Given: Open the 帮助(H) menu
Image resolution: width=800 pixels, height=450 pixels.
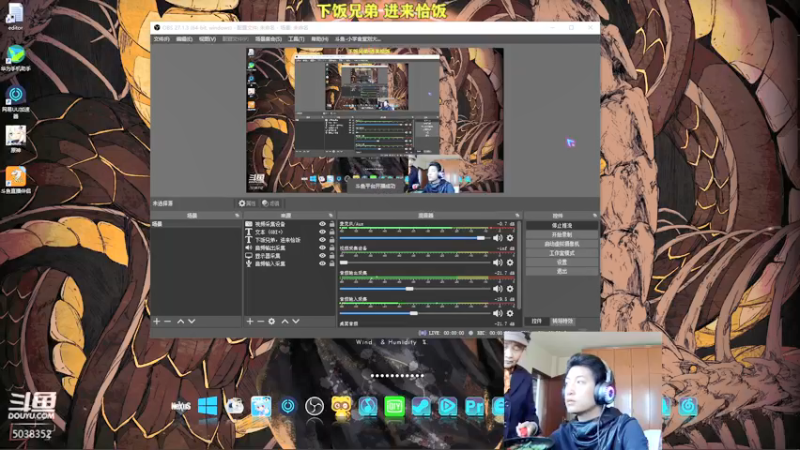Looking at the screenshot, I should click(x=320, y=39).
